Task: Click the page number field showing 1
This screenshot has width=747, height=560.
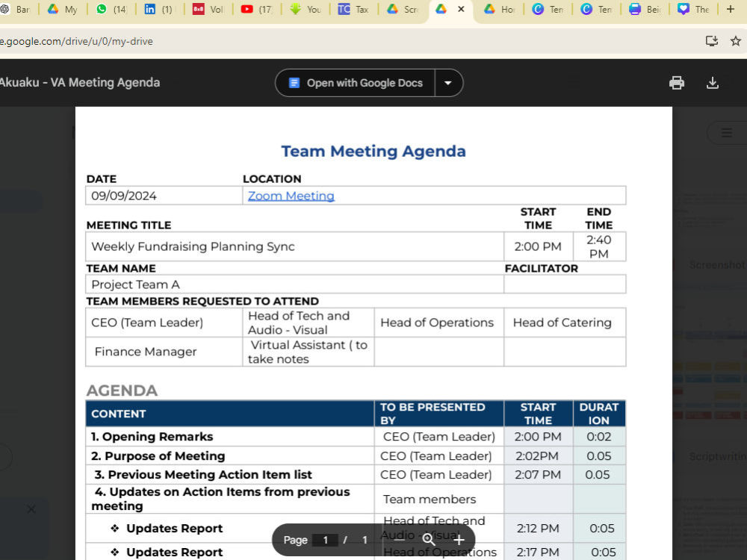Action: pos(326,540)
